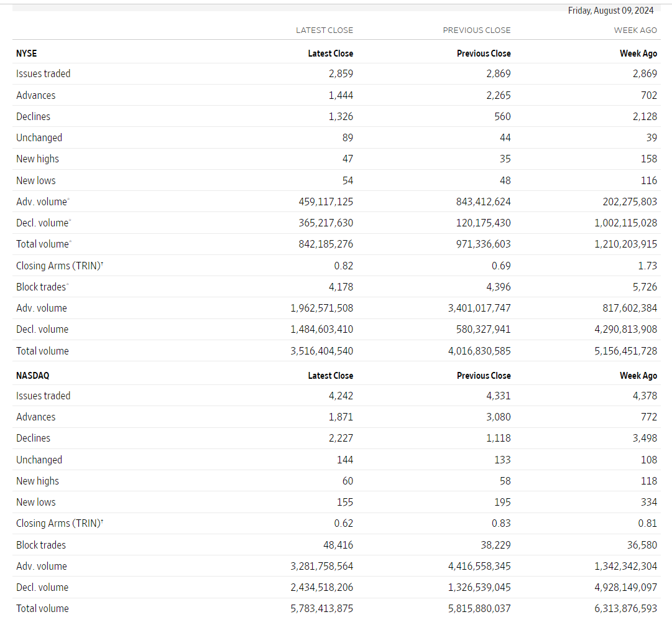
Task: Select NASDAQ Unchanged latest value 144
Action: pyautogui.click(x=345, y=460)
